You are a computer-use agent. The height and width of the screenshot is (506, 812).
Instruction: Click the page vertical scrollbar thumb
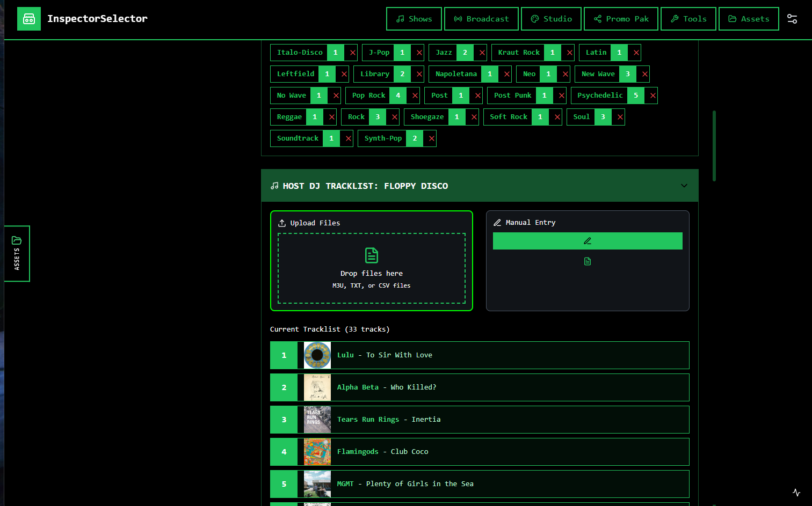(714, 146)
